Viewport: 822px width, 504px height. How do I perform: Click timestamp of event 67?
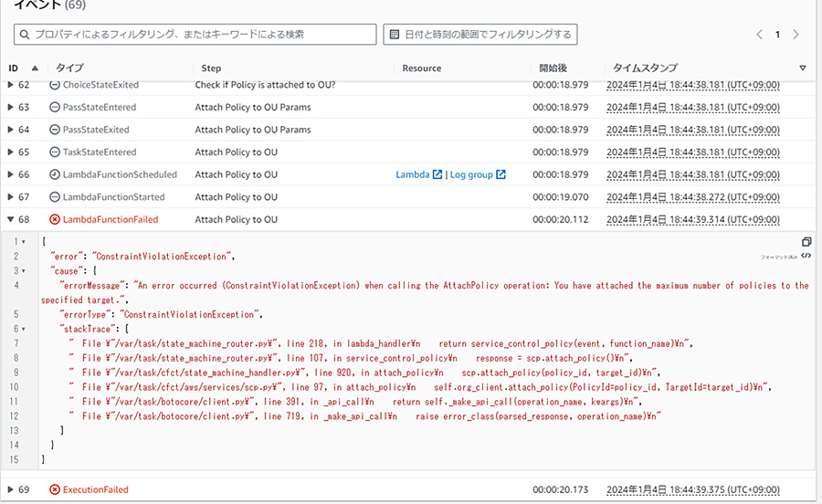[x=693, y=197]
